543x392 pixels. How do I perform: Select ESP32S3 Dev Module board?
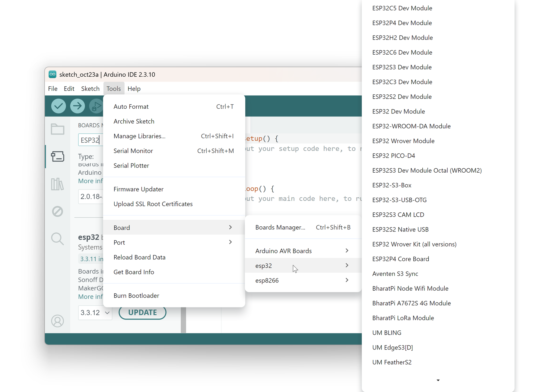pyautogui.click(x=438, y=67)
